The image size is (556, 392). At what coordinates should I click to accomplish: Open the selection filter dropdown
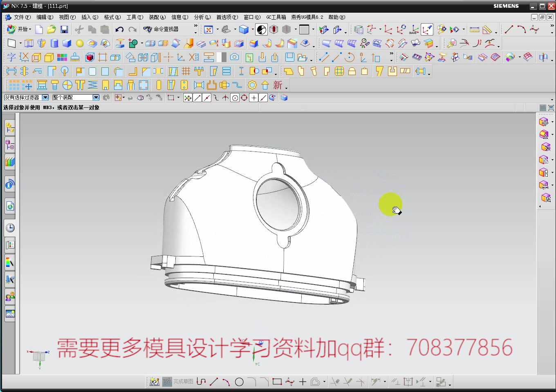45,97
